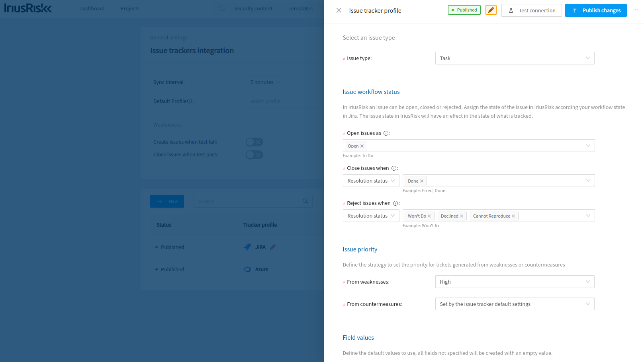Click the Default Profile select field

285,101
